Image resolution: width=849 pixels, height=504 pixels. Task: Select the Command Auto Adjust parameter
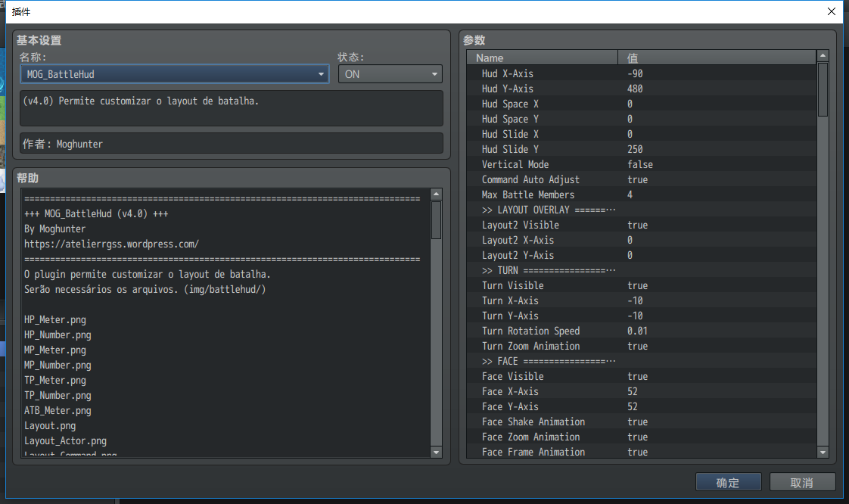tap(642, 179)
